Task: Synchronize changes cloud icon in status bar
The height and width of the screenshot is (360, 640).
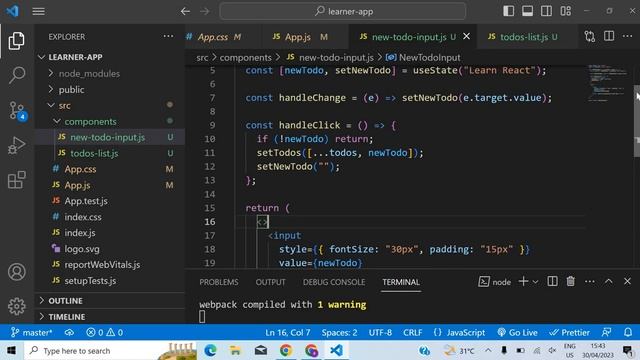Action: pos(69,332)
